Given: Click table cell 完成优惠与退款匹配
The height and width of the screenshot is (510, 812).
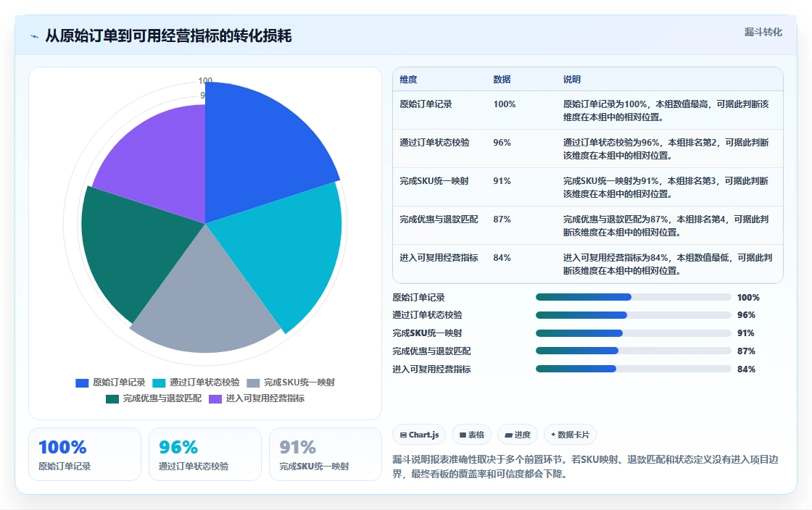Looking at the screenshot, I should coord(439,220).
